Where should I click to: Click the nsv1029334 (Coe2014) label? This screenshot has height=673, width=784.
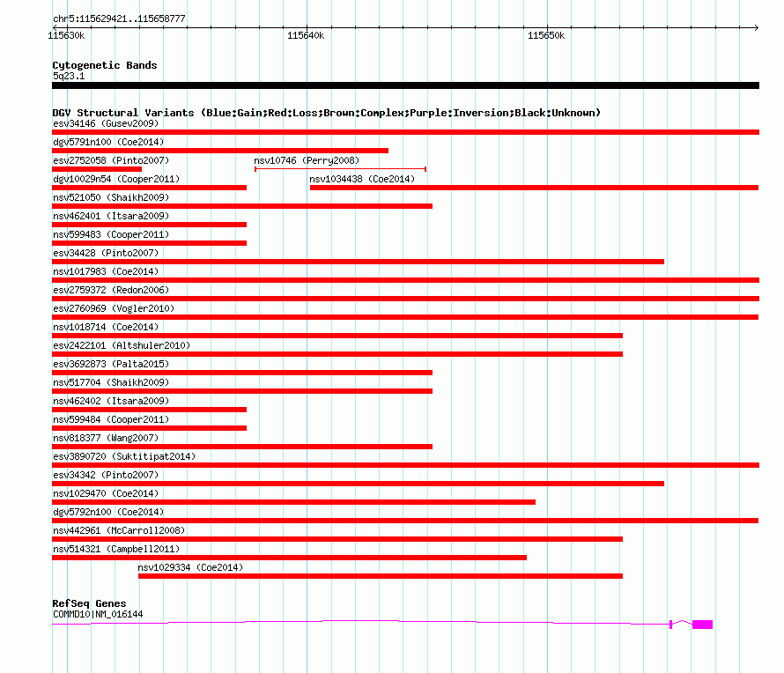(x=190, y=567)
